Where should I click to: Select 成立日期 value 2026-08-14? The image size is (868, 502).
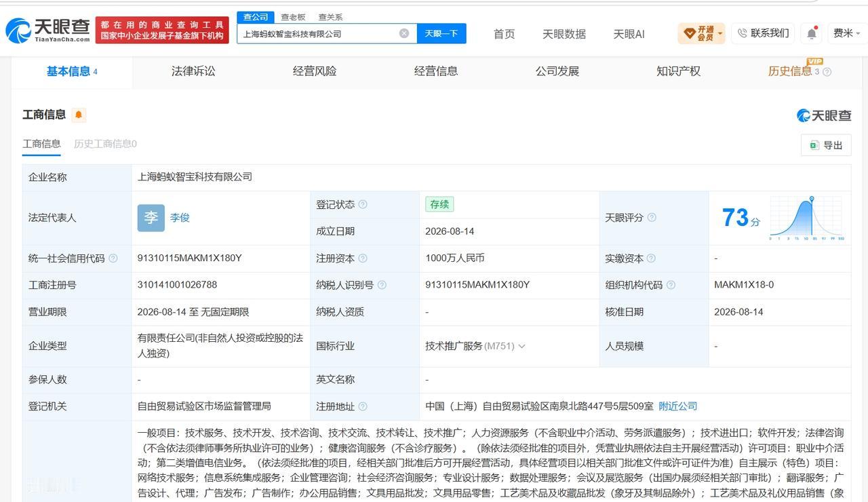point(450,231)
